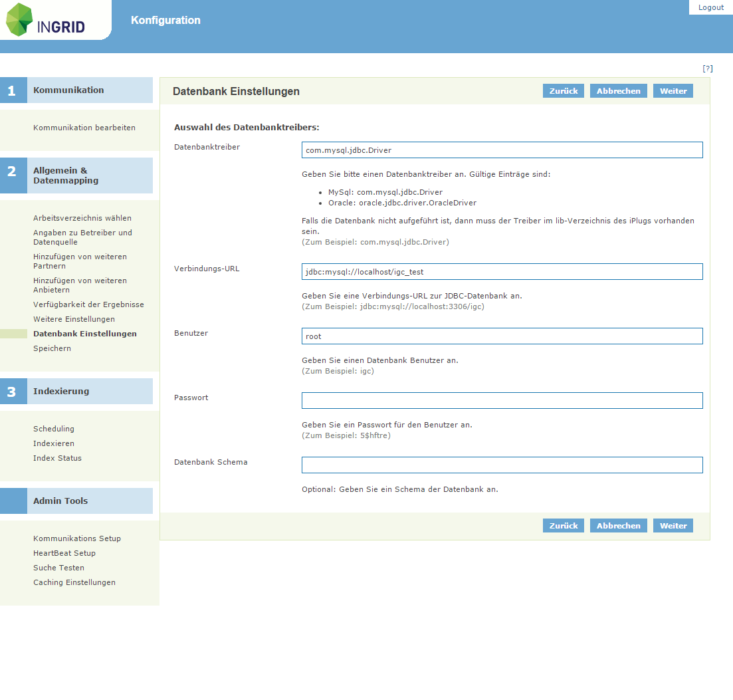Viewport: 733px width, 700px height.
Task: Click the Passwort input field
Action: point(502,400)
